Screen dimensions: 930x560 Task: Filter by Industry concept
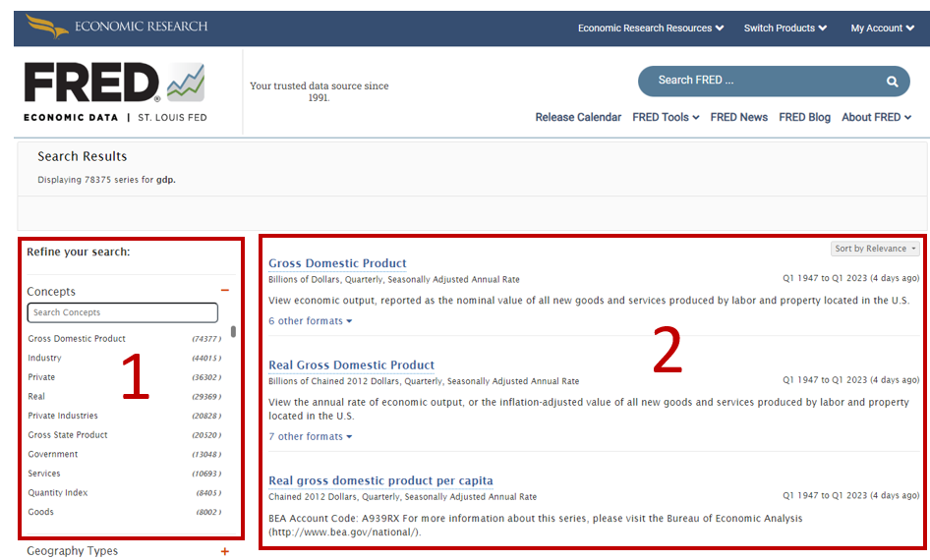[44, 358]
